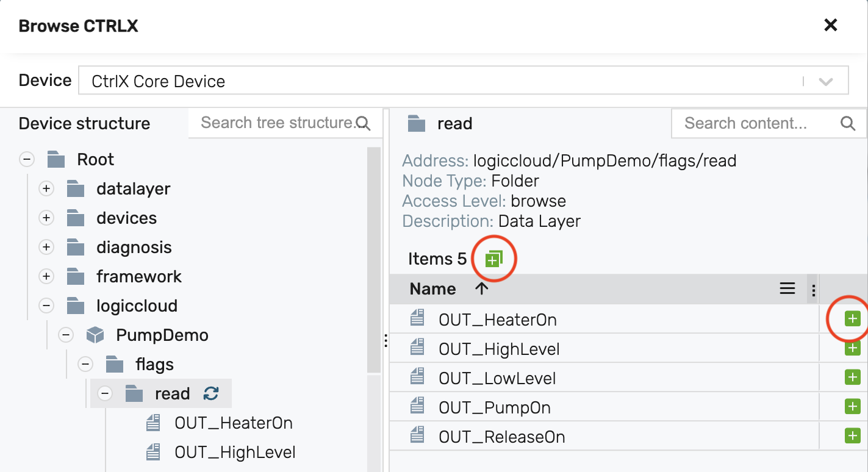Collapse the PumpDemo node
The width and height of the screenshot is (868, 472).
[x=66, y=335]
